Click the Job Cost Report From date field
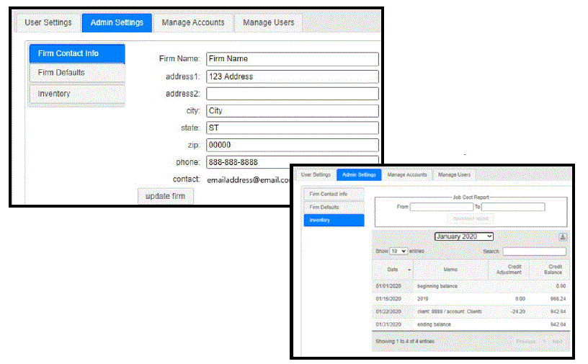The image size is (588, 364). (442, 207)
